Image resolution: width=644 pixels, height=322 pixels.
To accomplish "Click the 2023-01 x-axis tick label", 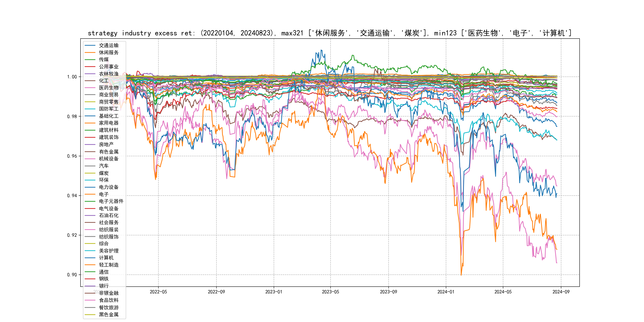I will [x=274, y=292].
